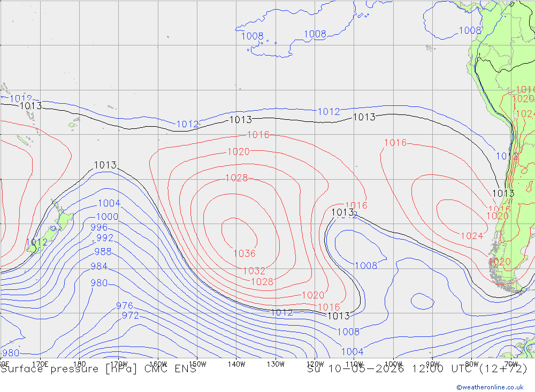Click the 130W longitude label
Viewport: 535px width, 392px height.
(x=276, y=364)
